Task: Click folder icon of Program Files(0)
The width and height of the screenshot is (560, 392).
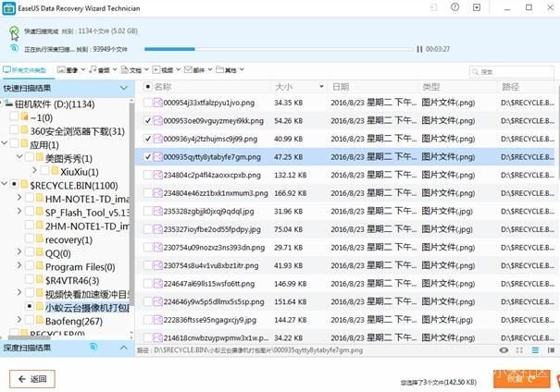Action: (40, 265)
